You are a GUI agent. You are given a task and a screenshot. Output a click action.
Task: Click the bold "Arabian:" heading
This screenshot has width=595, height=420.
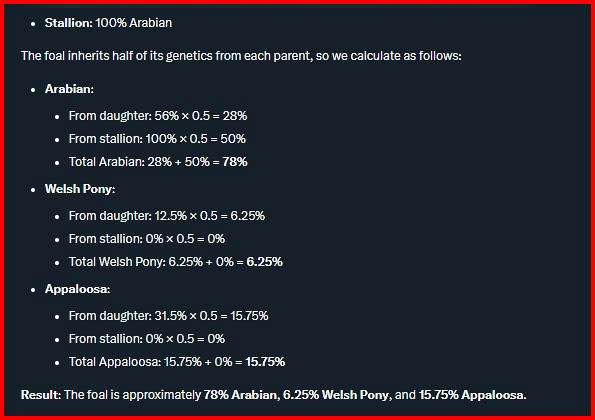coord(69,89)
